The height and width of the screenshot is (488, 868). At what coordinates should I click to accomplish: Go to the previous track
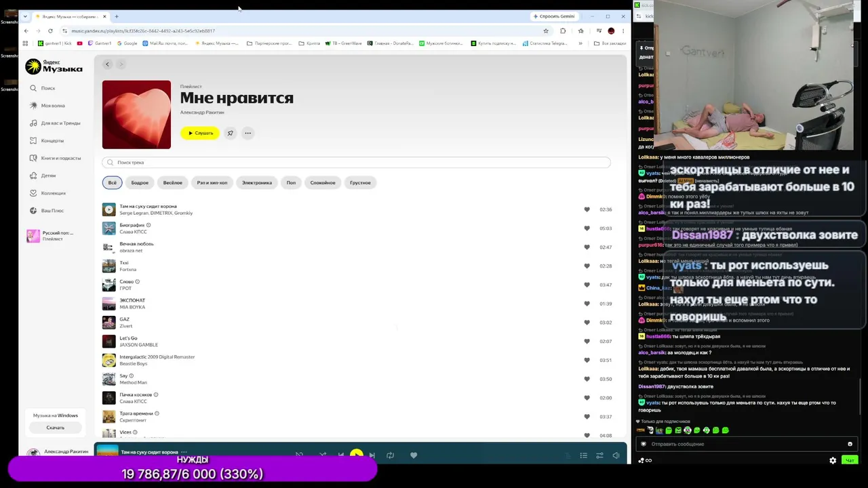point(340,455)
